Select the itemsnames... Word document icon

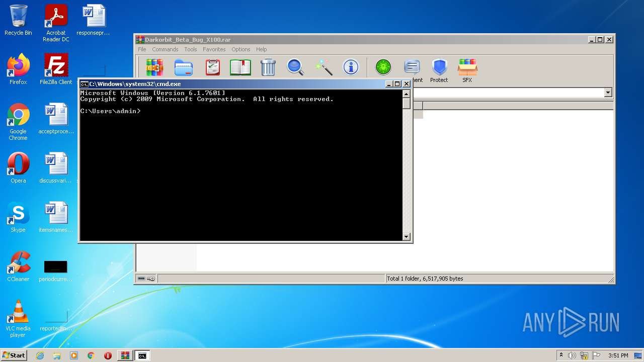tap(56, 217)
